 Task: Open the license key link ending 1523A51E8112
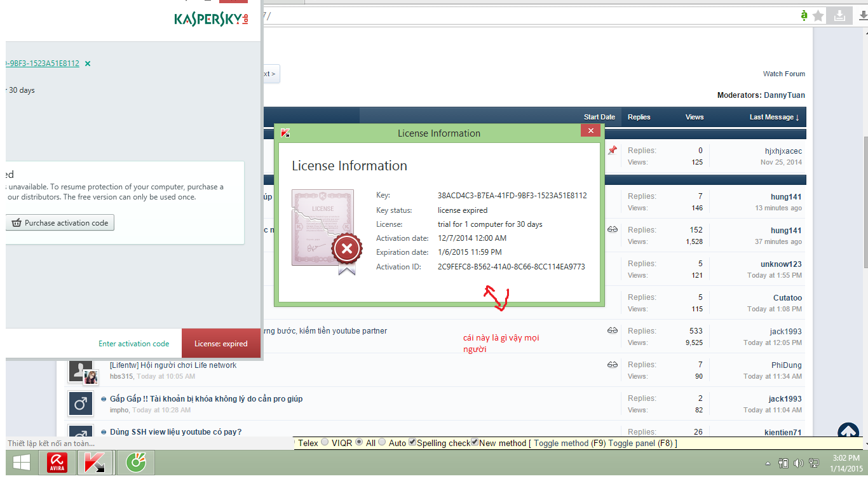coord(43,64)
